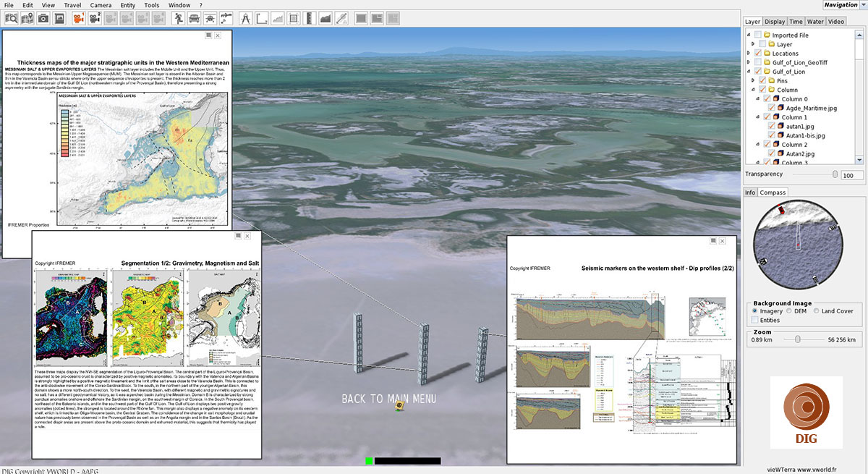This screenshot has width=868, height=474.
Task: Uncheck the Locations layer checkbox
Action: click(757, 54)
